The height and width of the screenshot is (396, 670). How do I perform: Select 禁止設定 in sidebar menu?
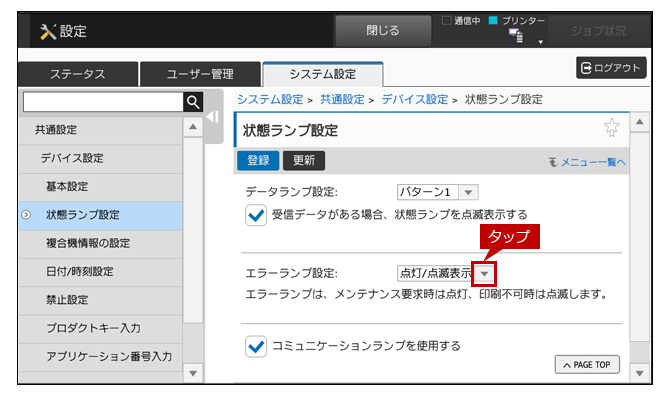[x=100, y=300]
